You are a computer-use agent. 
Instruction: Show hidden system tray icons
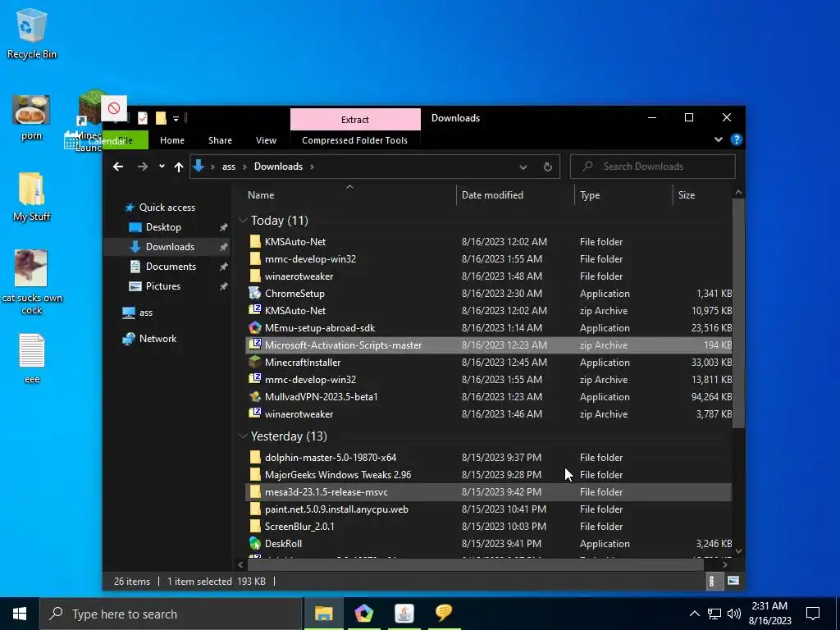(694, 614)
